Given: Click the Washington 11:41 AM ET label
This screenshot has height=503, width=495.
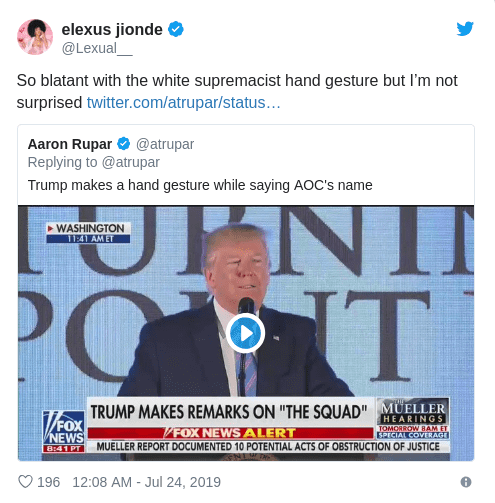Looking at the screenshot, I should (88, 233).
